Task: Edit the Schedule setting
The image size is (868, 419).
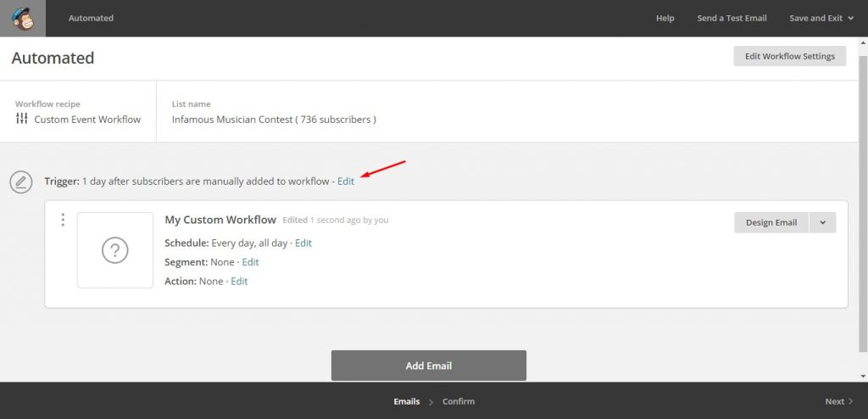Action: pos(303,243)
